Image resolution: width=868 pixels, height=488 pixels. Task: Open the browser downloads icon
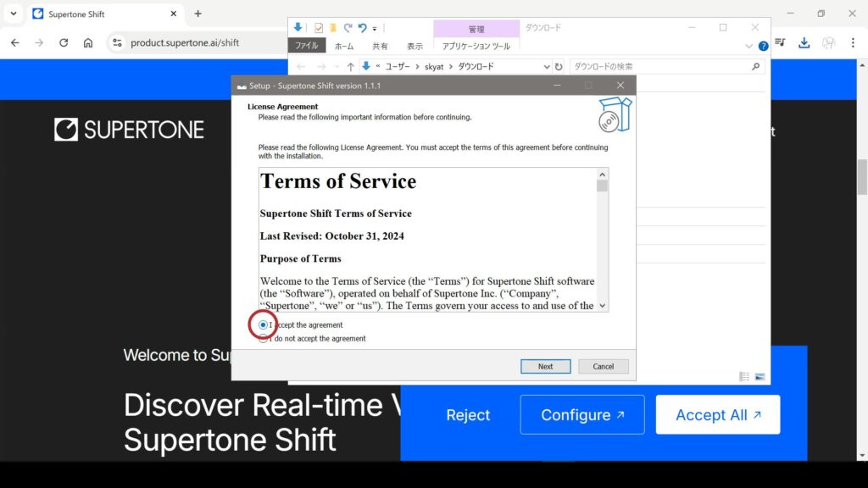pyautogui.click(x=804, y=42)
